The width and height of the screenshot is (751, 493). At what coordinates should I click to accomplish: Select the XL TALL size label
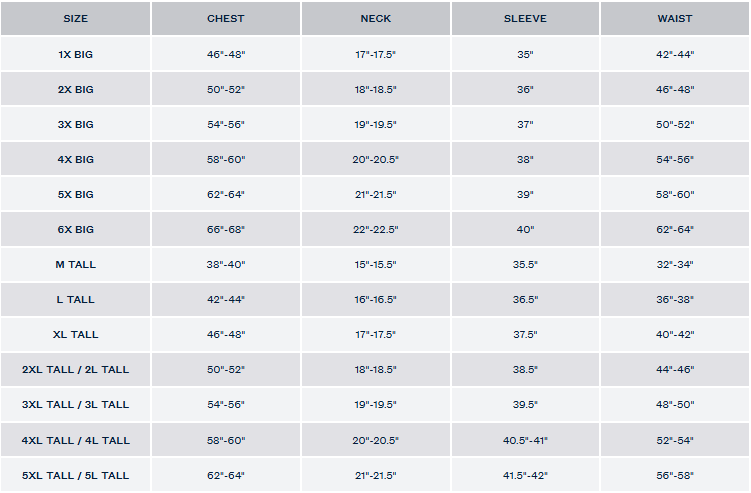point(75,335)
